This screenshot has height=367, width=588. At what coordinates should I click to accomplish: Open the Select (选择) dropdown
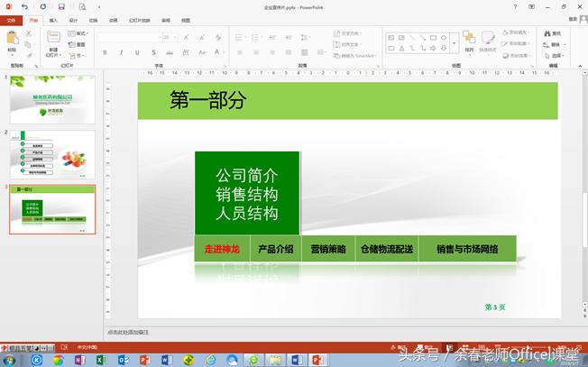555,56
